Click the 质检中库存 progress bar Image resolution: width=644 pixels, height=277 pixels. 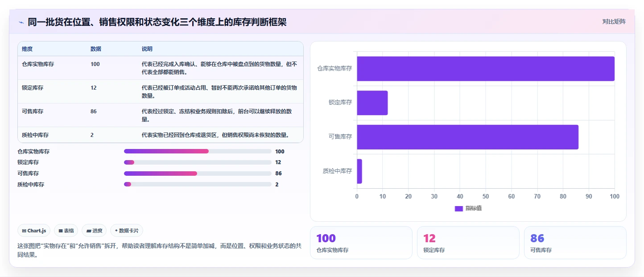198,184
